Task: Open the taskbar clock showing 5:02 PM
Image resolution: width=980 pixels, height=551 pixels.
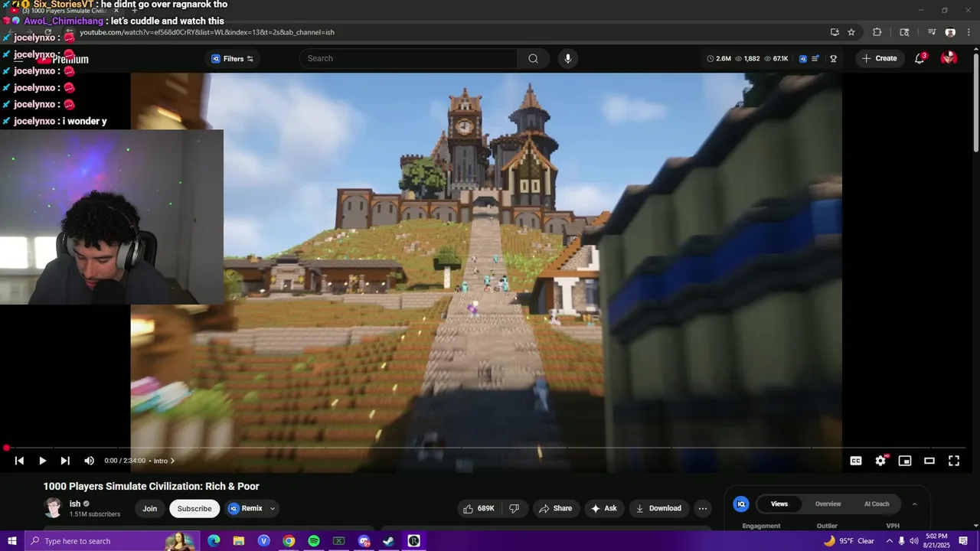Action: click(x=937, y=541)
